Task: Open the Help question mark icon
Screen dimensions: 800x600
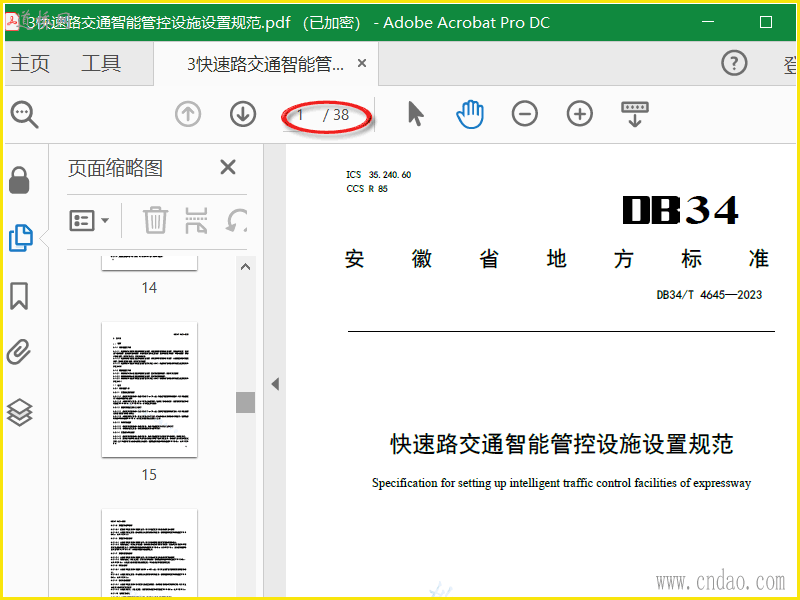Action: pyautogui.click(x=734, y=63)
